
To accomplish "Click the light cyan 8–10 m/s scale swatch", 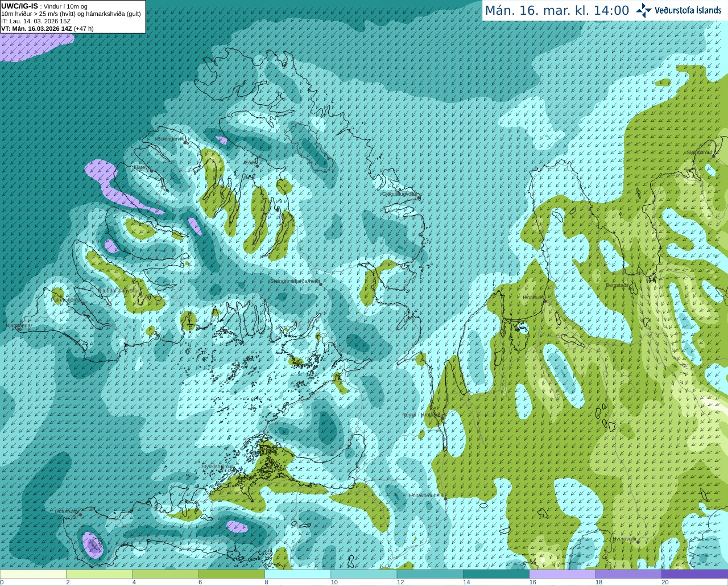I will coord(297,574).
